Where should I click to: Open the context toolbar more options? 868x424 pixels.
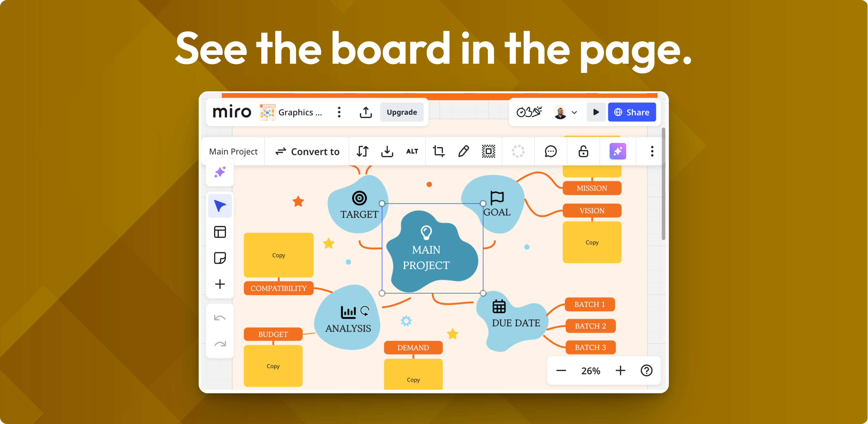(652, 151)
